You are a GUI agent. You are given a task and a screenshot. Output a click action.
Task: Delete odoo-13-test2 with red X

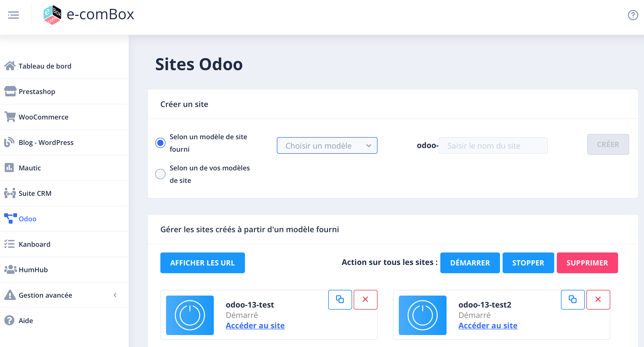click(598, 299)
